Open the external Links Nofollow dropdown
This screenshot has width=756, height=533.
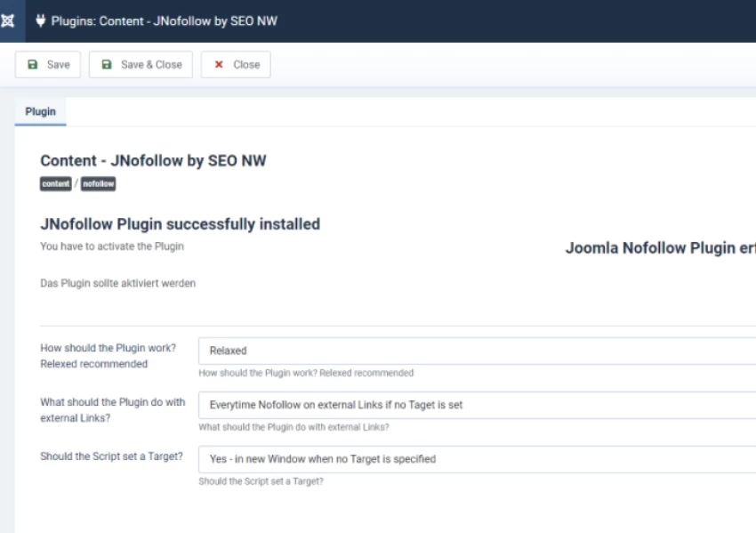[x=478, y=405]
